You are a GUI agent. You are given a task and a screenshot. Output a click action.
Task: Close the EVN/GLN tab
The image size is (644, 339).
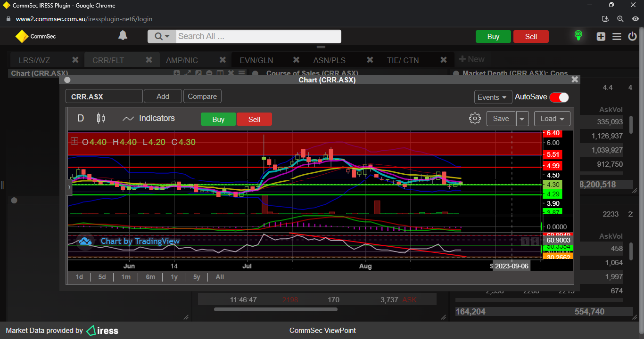click(296, 60)
